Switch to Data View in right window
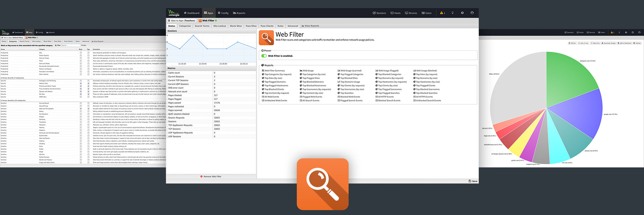 coord(595,43)
